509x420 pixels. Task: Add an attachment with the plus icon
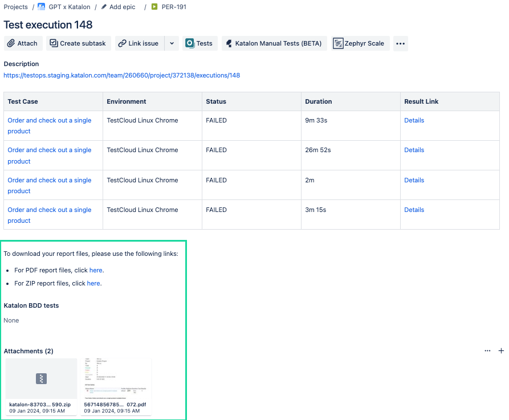tap(501, 351)
